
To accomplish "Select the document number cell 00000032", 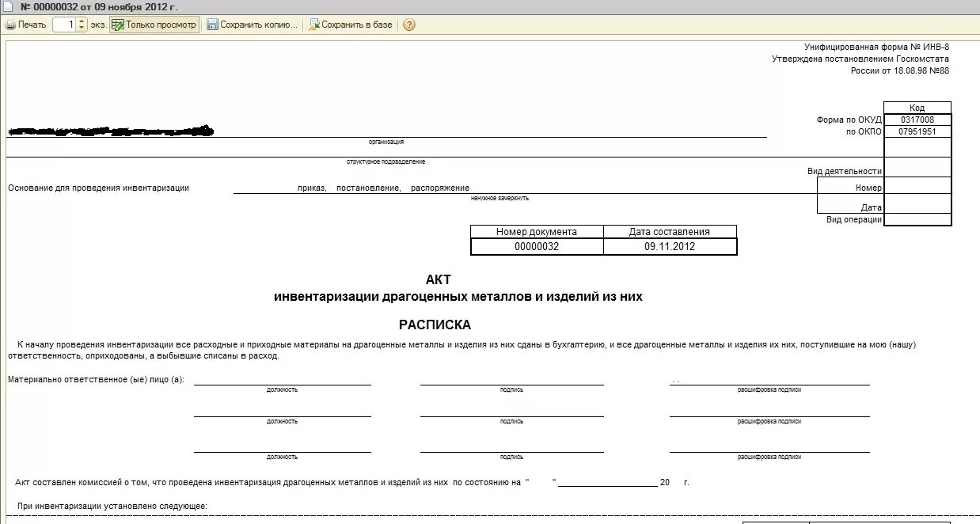I will pos(537,246).
